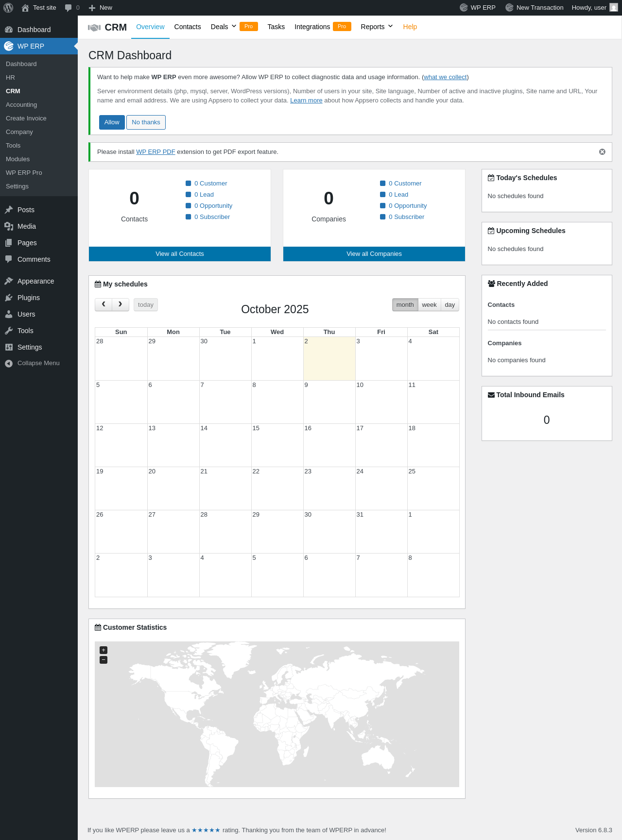This screenshot has width=622, height=840.
Task: Go to previous month in calendar
Action: click(104, 304)
